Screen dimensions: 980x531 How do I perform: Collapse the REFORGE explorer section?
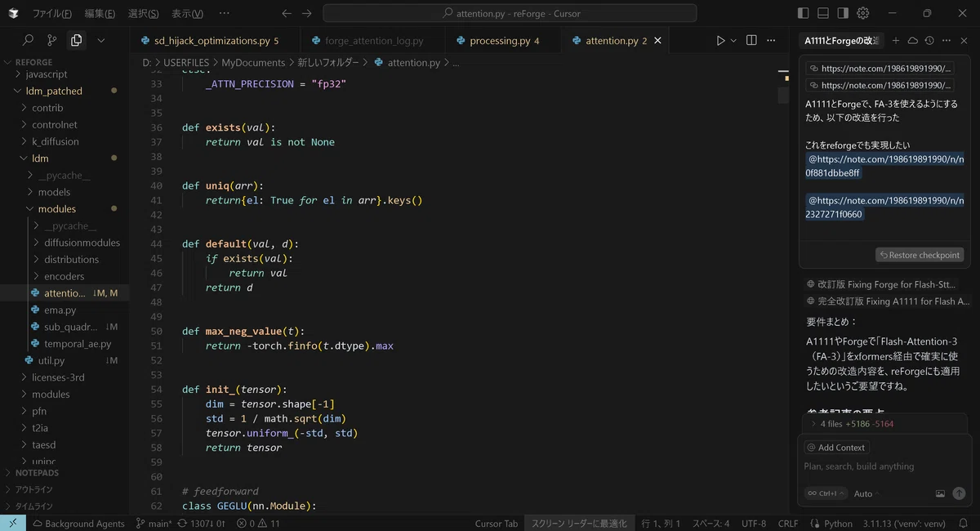(x=65, y=62)
